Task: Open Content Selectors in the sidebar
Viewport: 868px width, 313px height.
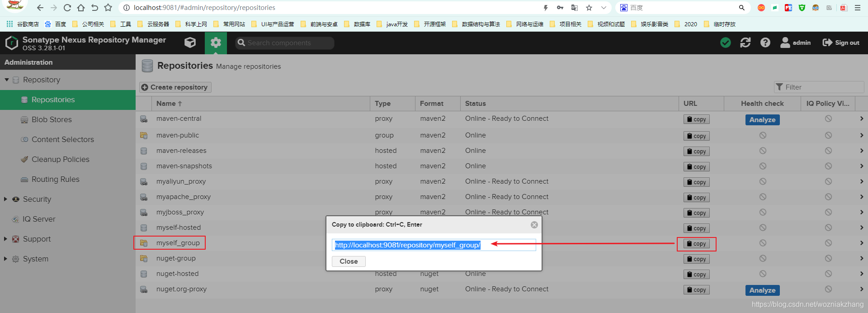Action: tap(68, 139)
